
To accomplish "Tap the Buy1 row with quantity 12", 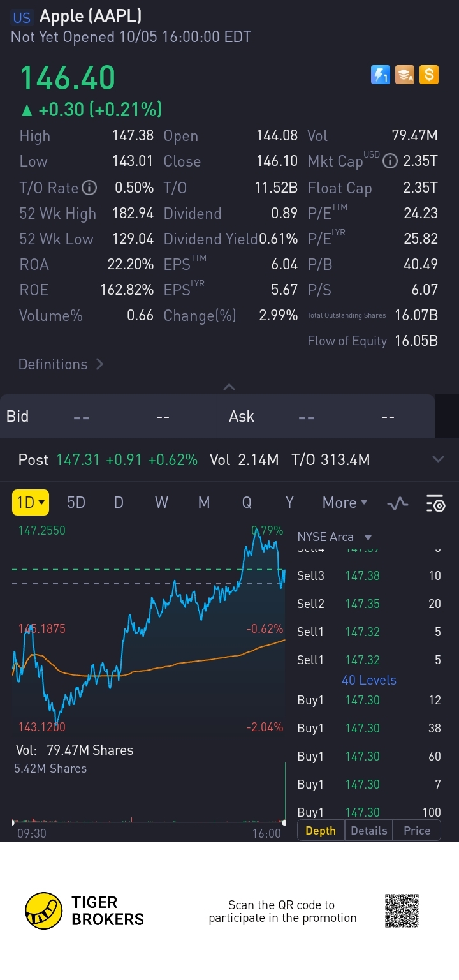I will click(369, 700).
